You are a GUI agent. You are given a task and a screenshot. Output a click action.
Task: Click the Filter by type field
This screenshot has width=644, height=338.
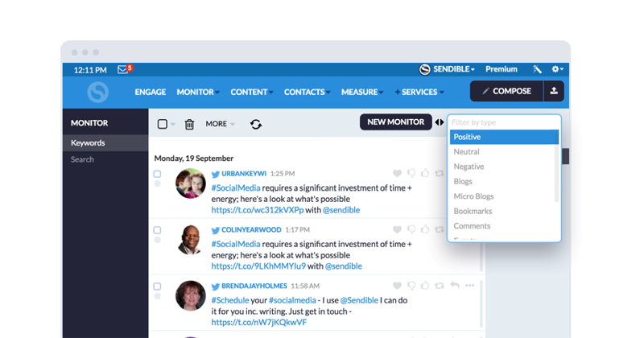coord(503,122)
